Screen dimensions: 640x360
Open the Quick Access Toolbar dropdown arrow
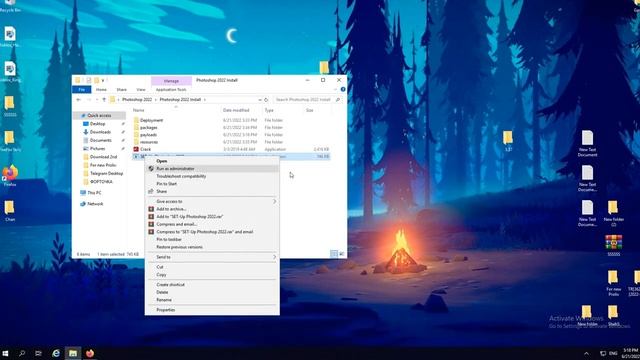click(103, 80)
